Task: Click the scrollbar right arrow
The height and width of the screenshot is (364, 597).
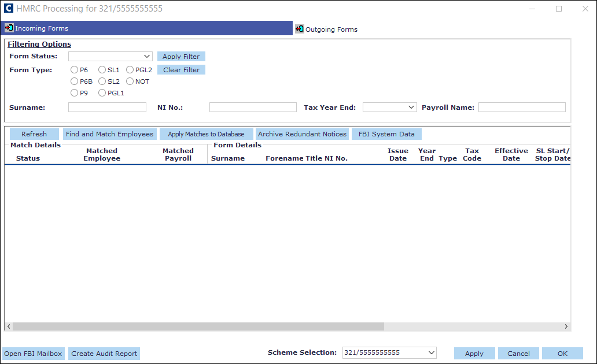Action: (x=566, y=326)
